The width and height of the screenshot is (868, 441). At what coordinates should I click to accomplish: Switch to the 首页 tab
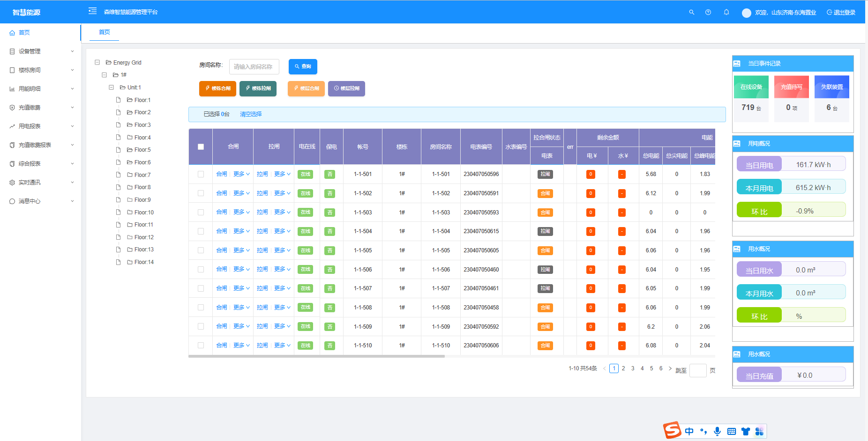104,32
